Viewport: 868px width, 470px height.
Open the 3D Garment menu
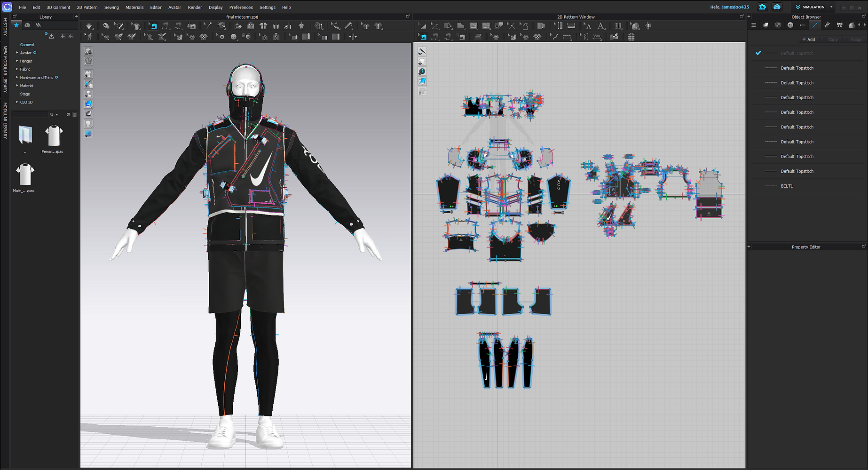(58, 7)
